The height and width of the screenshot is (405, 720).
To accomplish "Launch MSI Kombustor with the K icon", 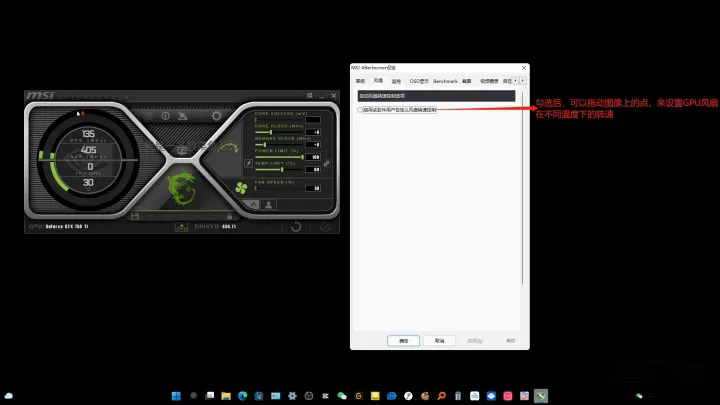I will 148,116.
